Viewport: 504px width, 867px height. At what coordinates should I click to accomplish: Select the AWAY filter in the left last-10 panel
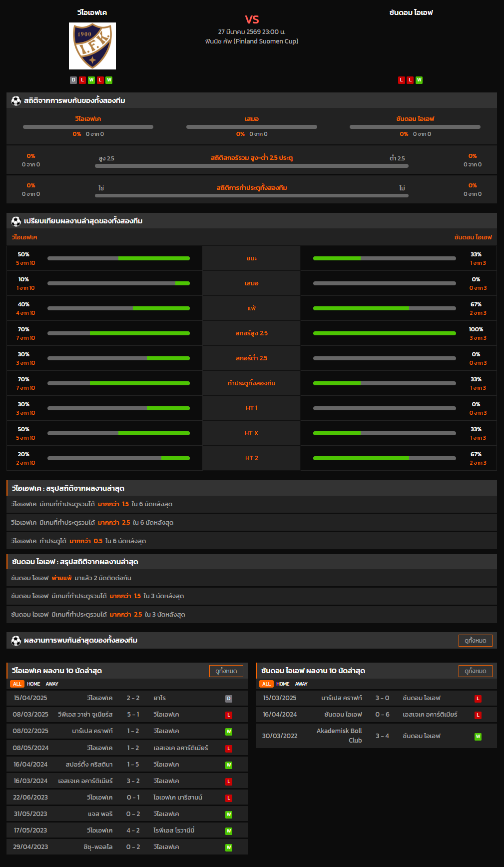pyautogui.click(x=52, y=684)
